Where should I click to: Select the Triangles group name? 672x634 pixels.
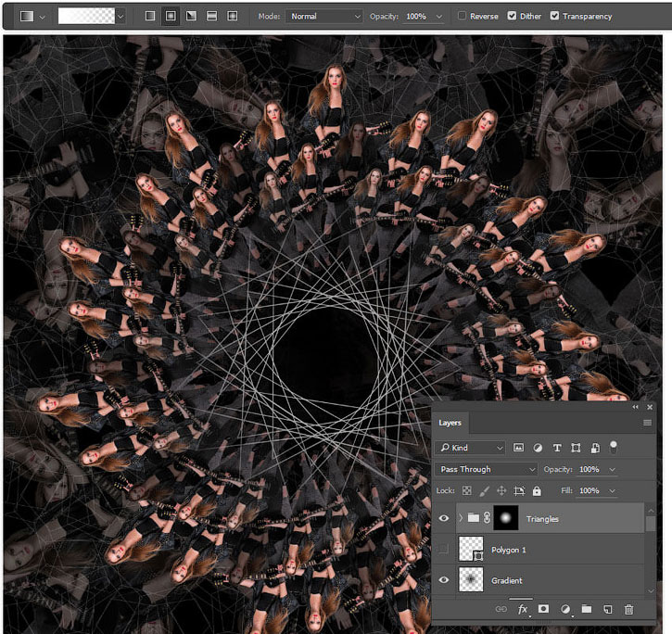(x=542, y=519)
